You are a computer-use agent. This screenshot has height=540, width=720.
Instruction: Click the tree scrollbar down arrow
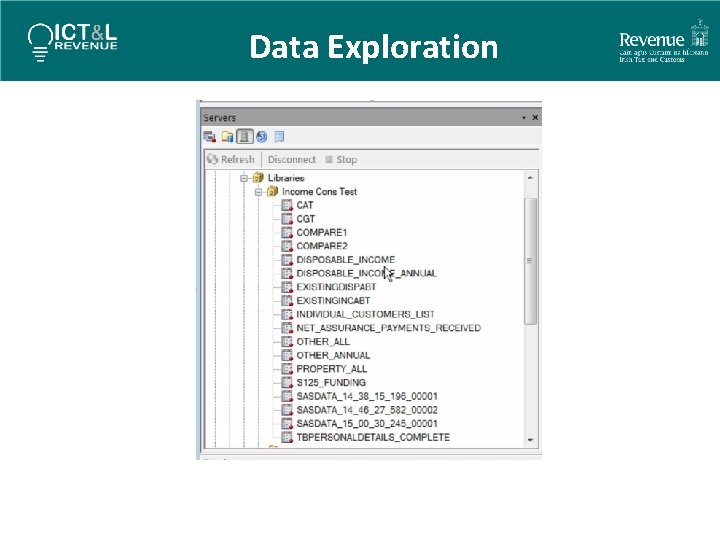tap(530, 440)
